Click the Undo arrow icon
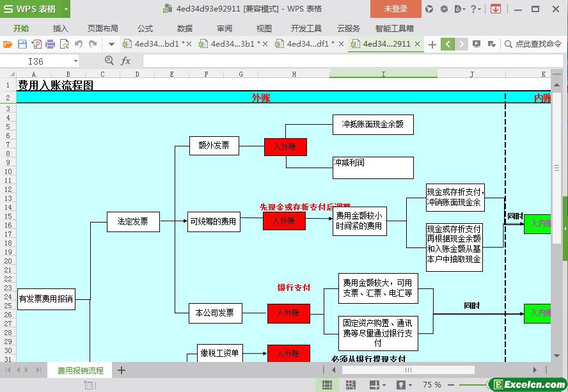Image resolution: width=568 pixels, height=392 pixels. (x=79, y=44)
